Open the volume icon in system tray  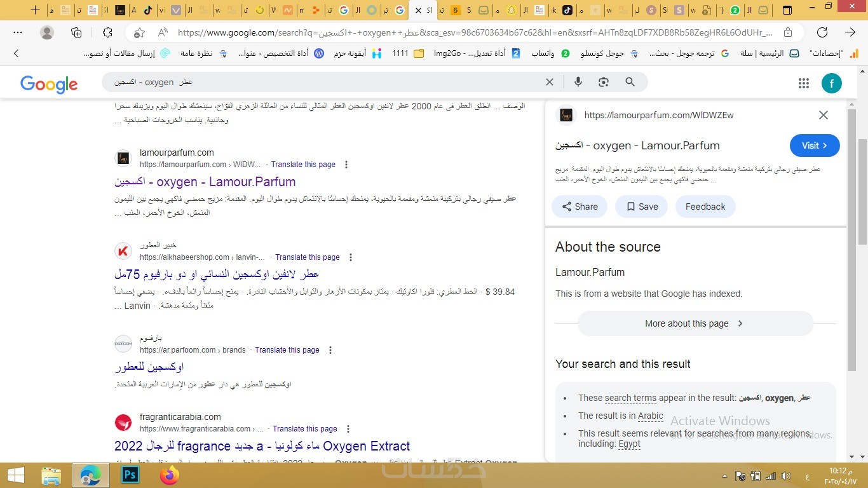[785, 476]
